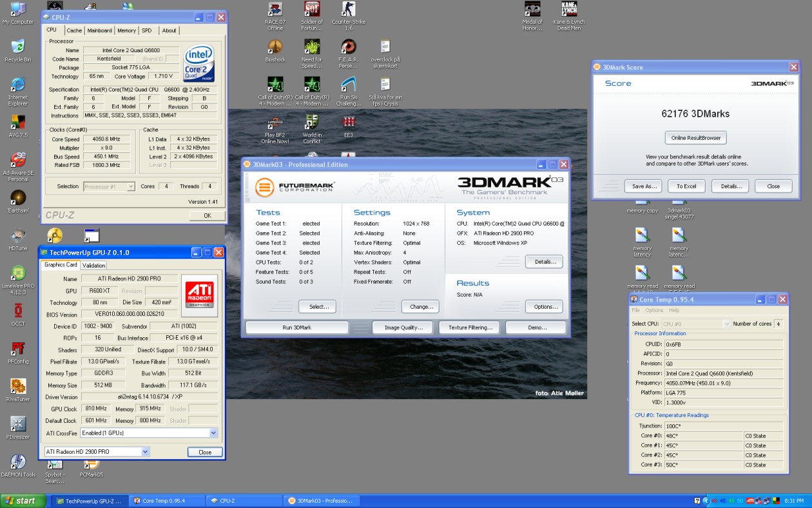Open the RACE 07 Offline shortcut
Viewport: 812px width, 508px height.
pos(275,15)
